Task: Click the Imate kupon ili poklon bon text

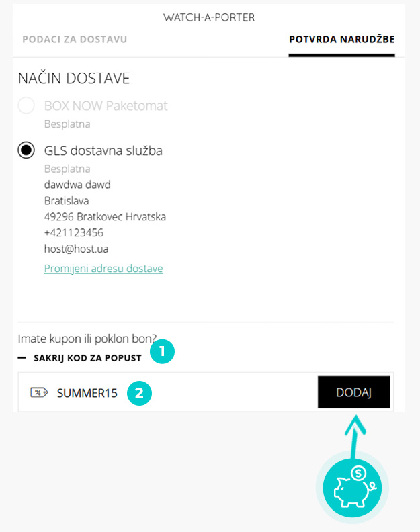Action: tap(87, 339)
